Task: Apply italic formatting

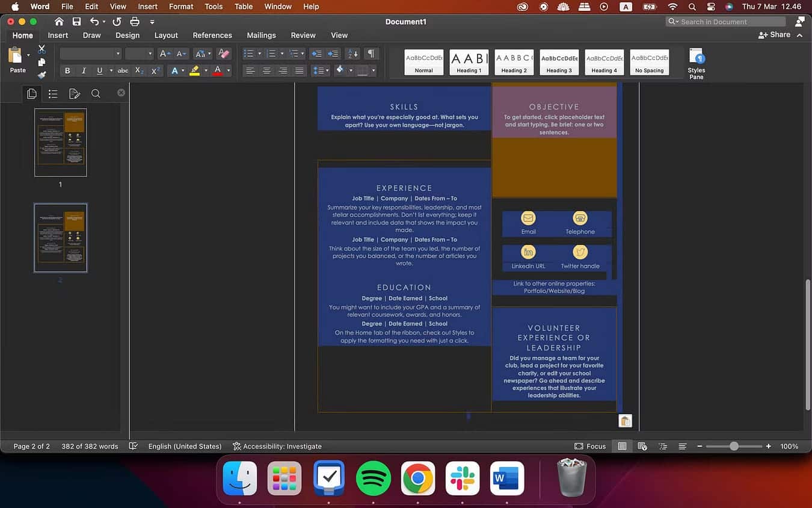Action: (x=84, y=70)
